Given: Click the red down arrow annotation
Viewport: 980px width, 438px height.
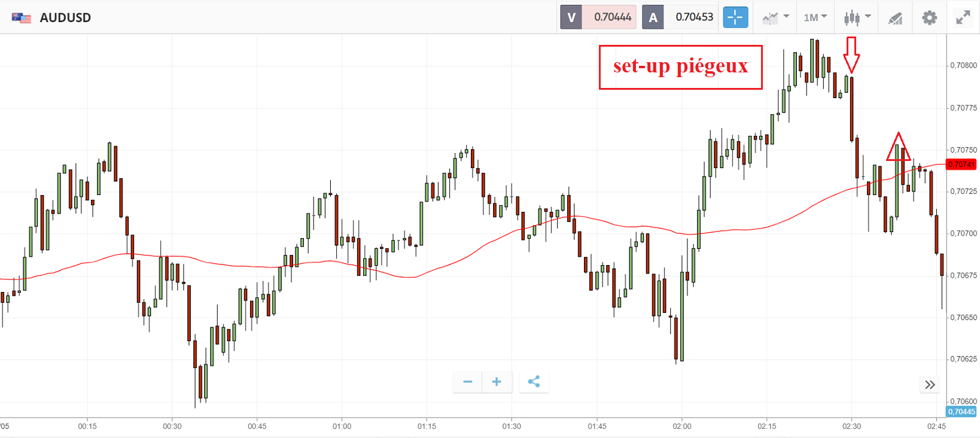Looking at the screenshot, I should (851, 54).
